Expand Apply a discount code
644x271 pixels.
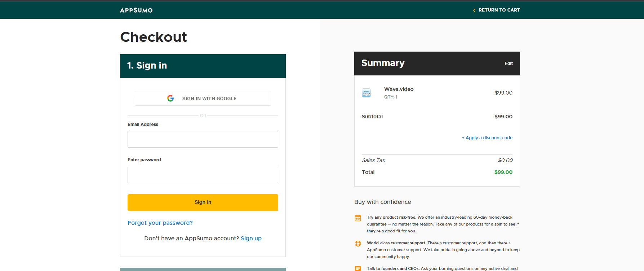tap(489, 138)
